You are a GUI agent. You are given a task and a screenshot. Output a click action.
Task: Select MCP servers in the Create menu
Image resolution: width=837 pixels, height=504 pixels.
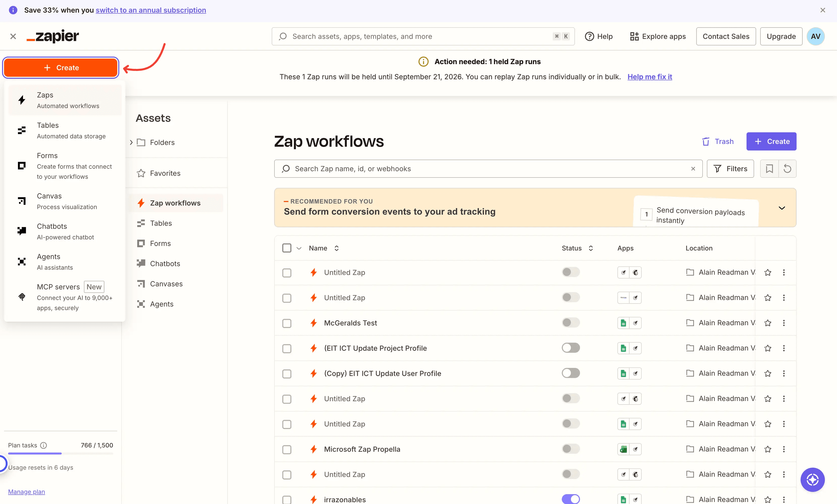[x=64, y=297]
